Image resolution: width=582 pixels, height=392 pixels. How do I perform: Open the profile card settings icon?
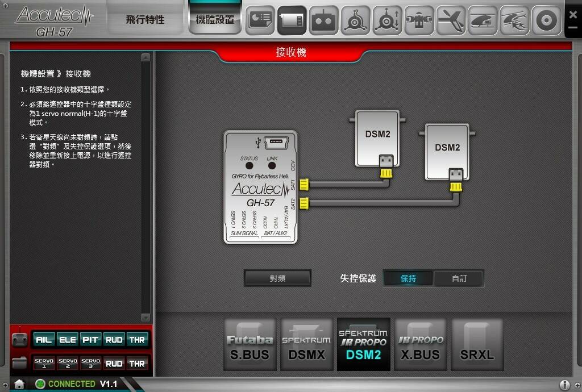[260, 20]
